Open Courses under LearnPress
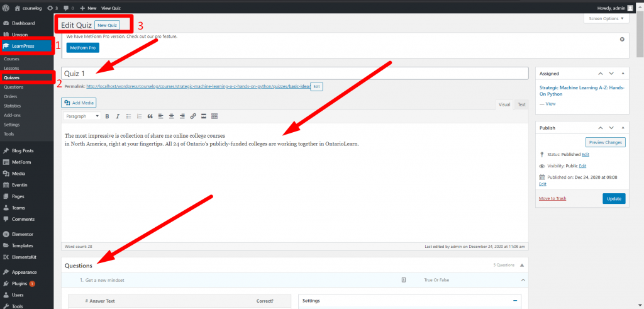This screenshot has width=644, height=309. [x=11, y=59]
